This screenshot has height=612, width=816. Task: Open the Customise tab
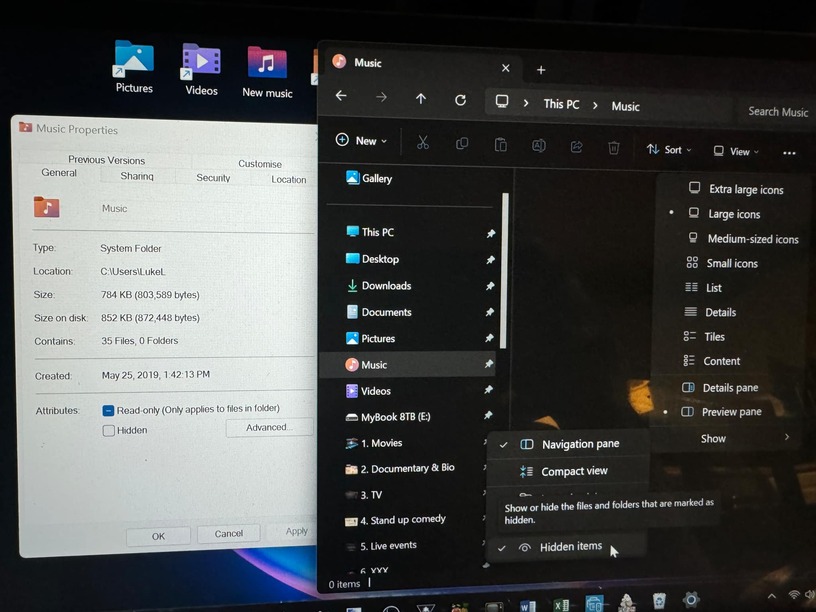coord(260,163)
